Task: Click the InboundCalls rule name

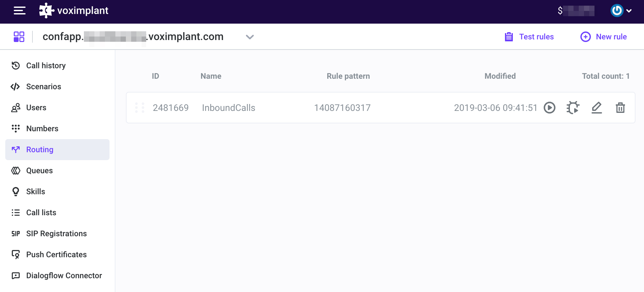Action: pos(229,108)
